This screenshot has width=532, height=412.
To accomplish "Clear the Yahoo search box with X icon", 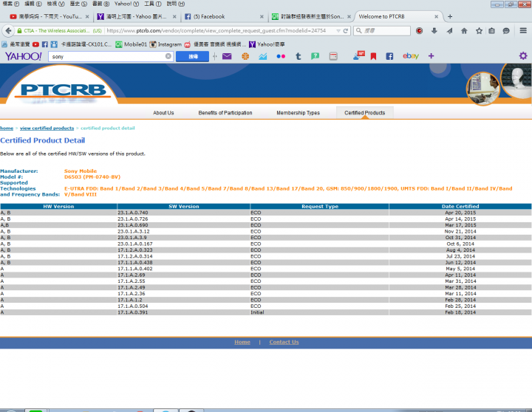I will tap(168, 56).
